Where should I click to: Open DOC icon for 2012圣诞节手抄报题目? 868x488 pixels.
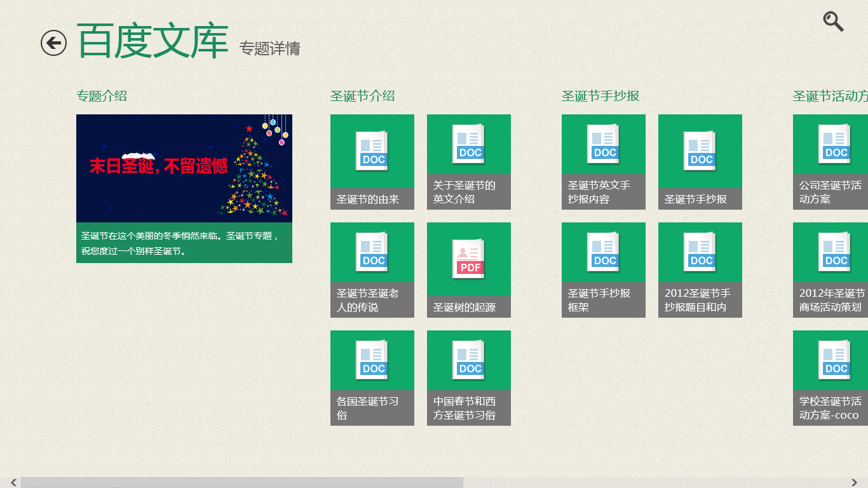coord(700,252)
